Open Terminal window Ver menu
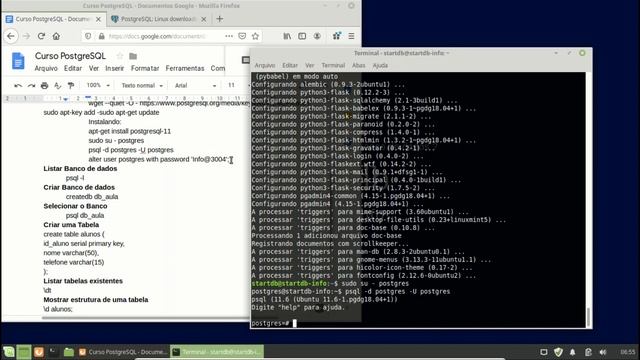The width and height of the screenshot is (640, 360). coord(310,65)
